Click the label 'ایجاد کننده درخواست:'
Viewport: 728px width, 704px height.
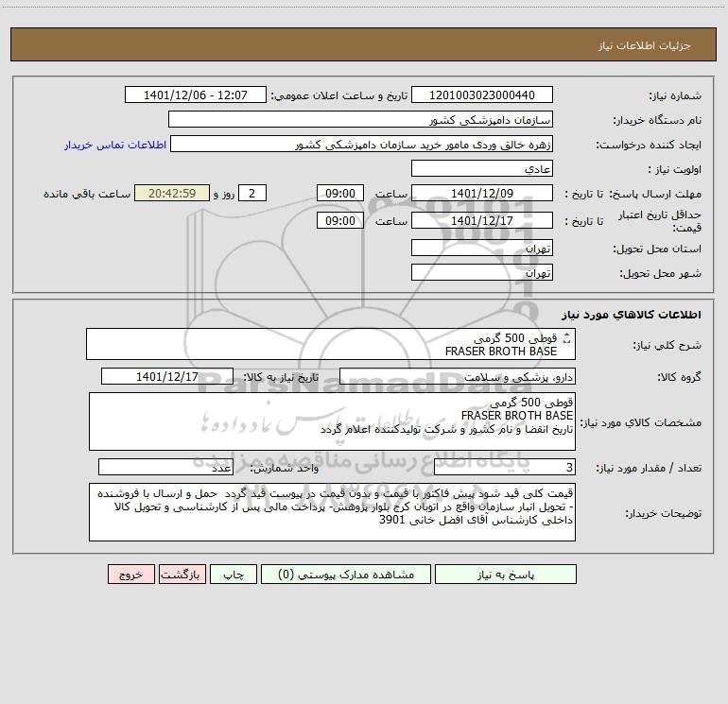tap(649, 146)
